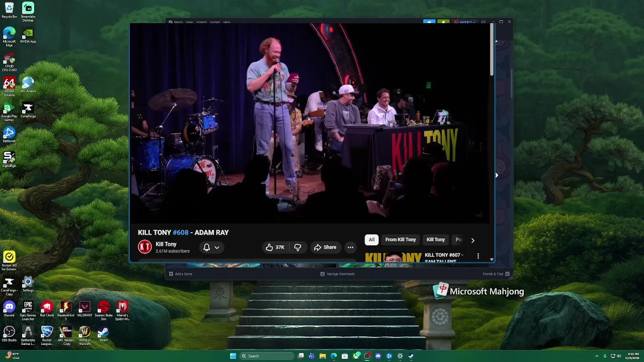The width and height of the screenshot is (644, 362).
Task: Select the OBS Studio desktop icon
Action: [x=9, y=334]
